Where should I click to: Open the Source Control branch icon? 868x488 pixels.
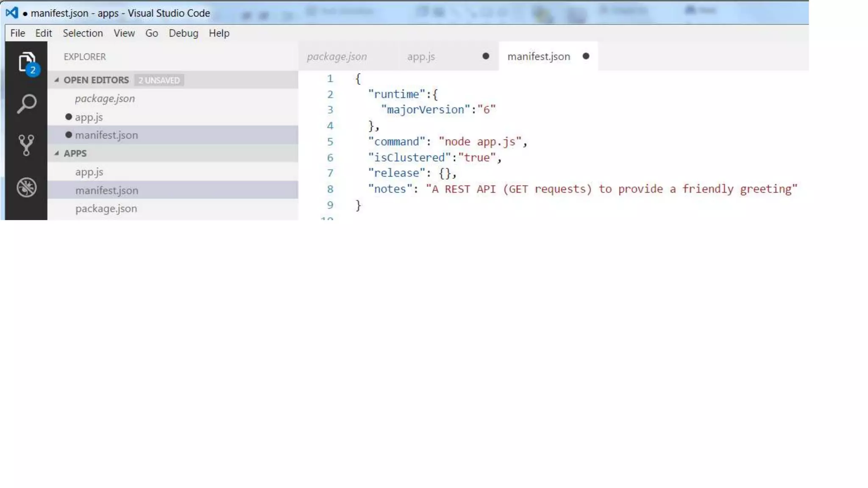26,145
